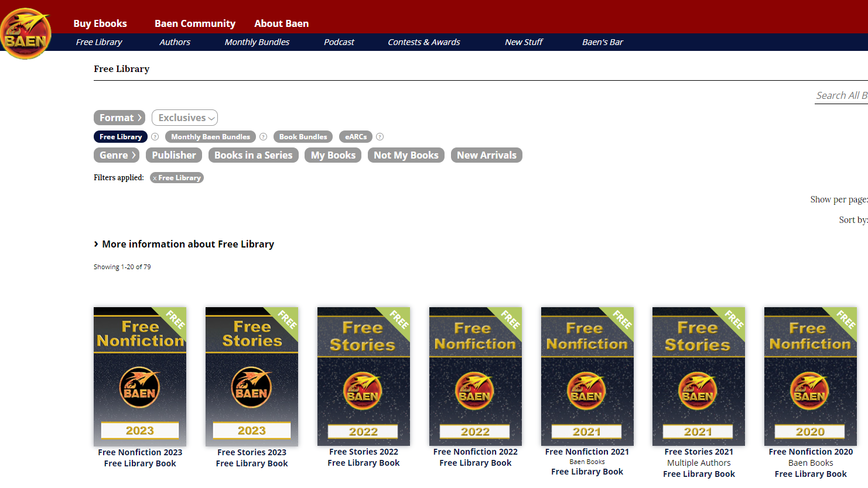868x488 pixels.
Task: Click the Free Nonfiction 2022 title link
Action: click(x=476, y=452)
